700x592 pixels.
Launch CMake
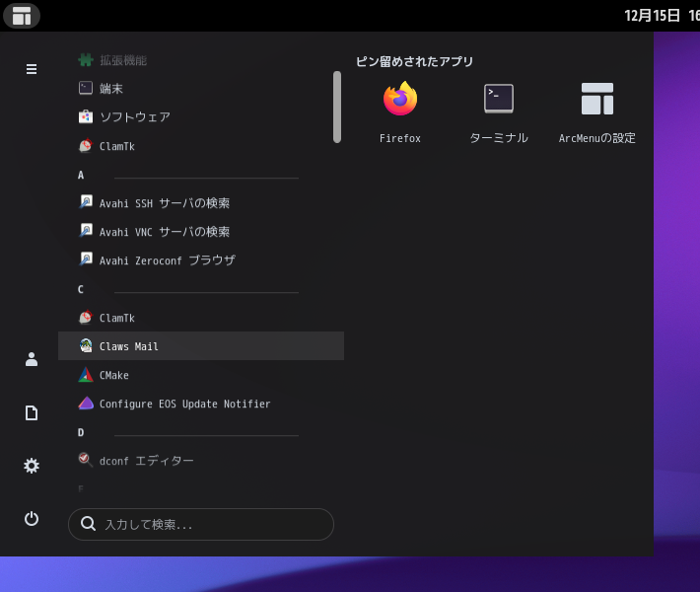201,375
